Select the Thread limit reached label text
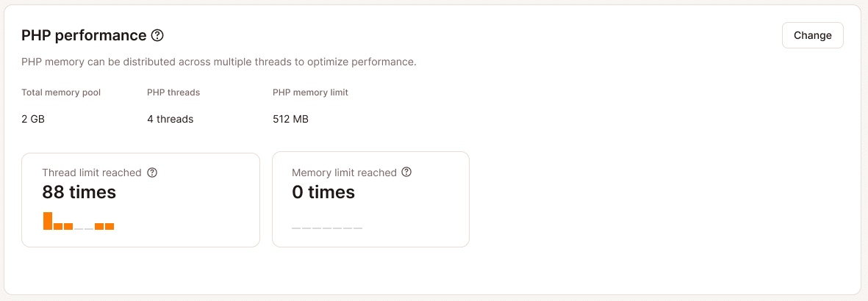Screen dimensions: 868x301 pyautogui.click(x=91, y=173)
